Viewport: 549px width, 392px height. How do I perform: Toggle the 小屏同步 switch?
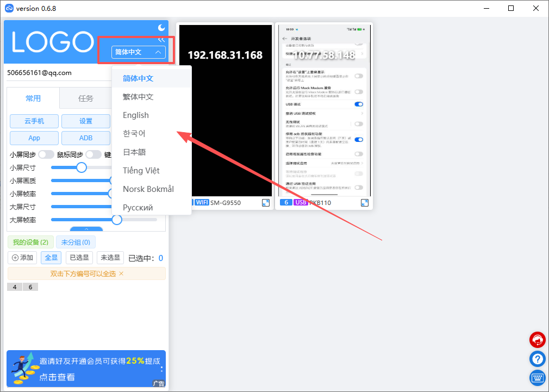[x=46, y=154]
